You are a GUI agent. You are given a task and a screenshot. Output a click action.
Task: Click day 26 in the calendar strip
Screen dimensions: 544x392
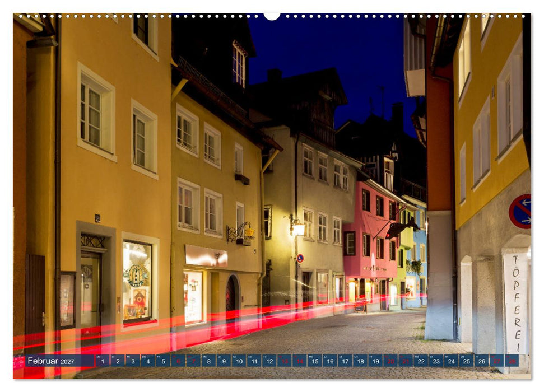482,361
